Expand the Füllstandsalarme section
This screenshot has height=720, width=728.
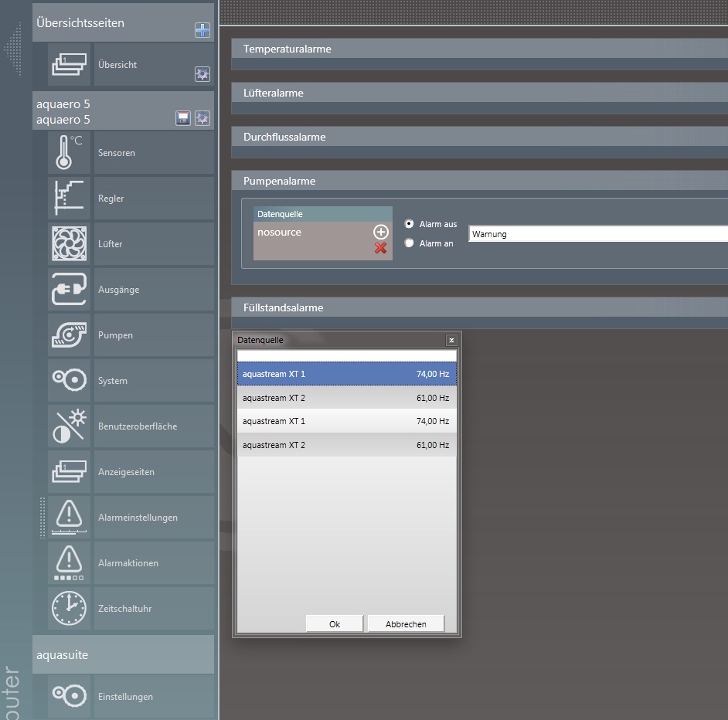click(x=480, y=307)
